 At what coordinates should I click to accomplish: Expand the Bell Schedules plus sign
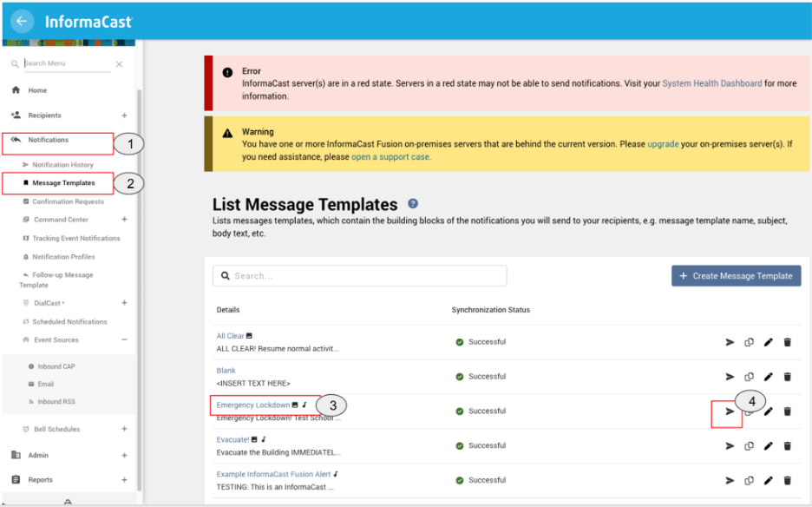(124, 429)
